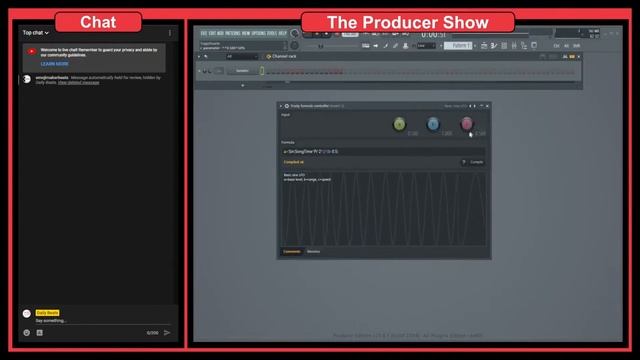Viewport: 640px width, 360px height.
Task: Add a new channel with the plus button
Action: [243, 85]
